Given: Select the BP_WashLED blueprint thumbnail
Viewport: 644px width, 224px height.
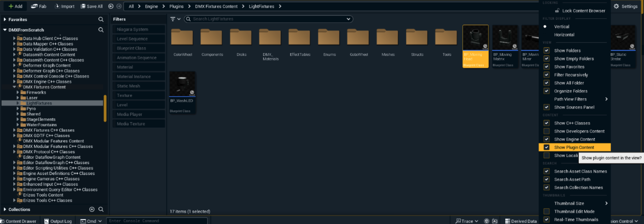Looking at the screenshot, I should [182, 84].
